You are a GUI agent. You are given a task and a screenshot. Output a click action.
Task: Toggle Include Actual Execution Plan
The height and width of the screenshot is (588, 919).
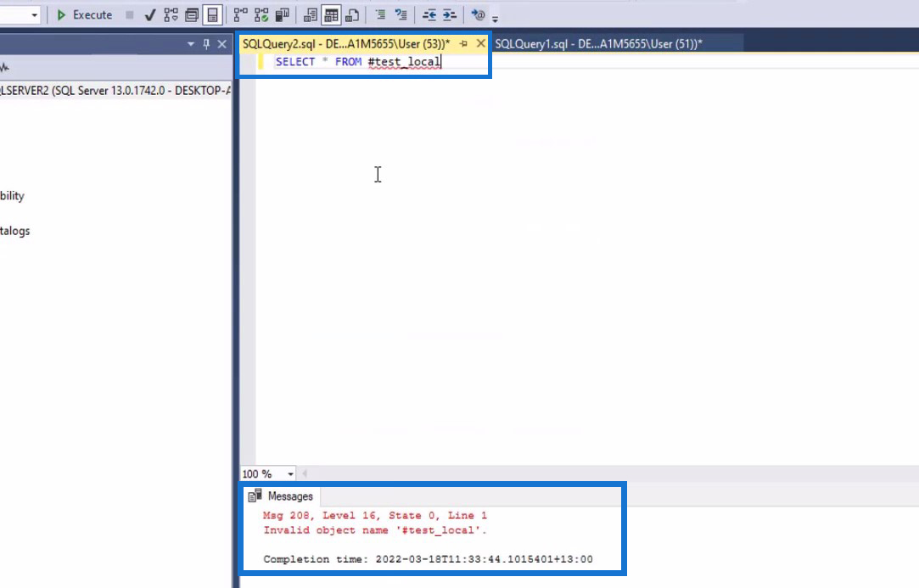pyautogui.click(x=240, y=14)
